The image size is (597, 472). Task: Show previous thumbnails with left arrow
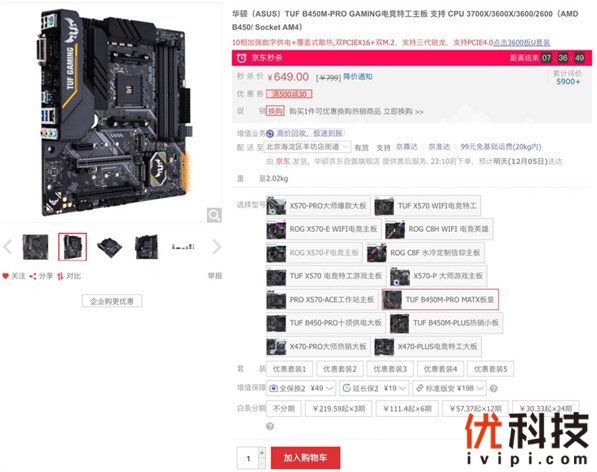(8, 247)
